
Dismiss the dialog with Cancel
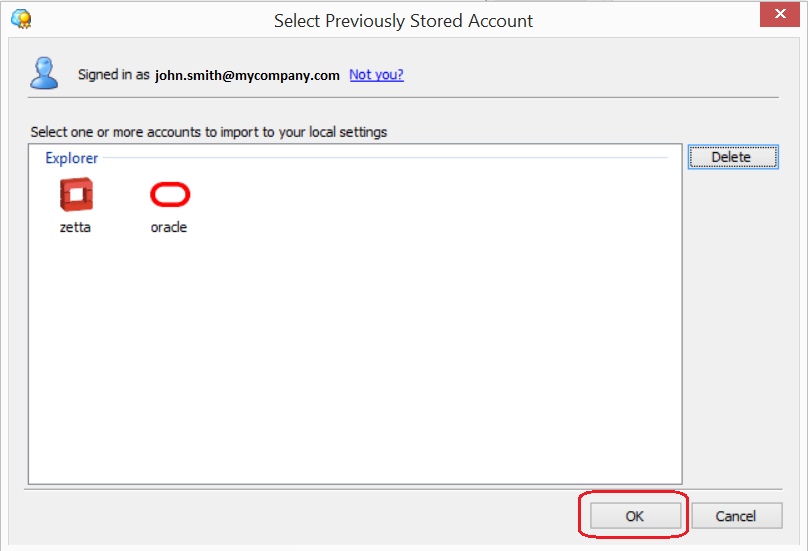pos(736,516)
